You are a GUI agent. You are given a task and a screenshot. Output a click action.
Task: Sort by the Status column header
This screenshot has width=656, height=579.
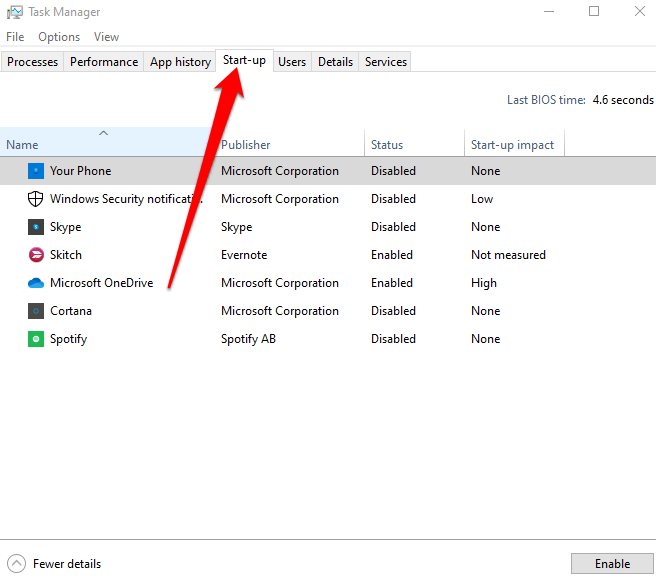point(387,145)
